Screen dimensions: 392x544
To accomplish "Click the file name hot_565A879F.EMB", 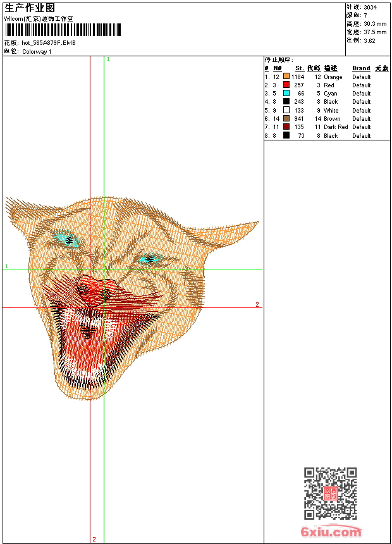I will pyautogui.click(x=49, y=43).
